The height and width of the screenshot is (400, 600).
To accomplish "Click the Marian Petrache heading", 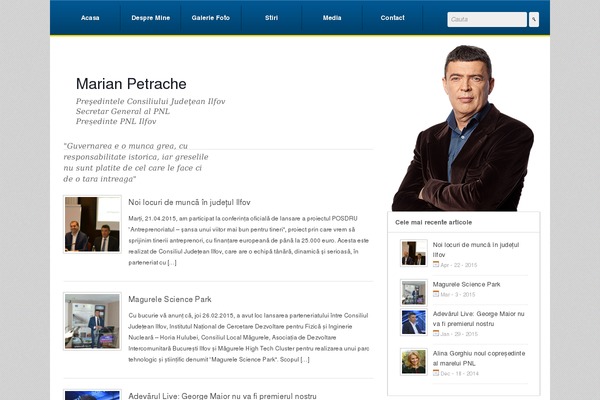I will pyautogui.click(x=131, y=84).
